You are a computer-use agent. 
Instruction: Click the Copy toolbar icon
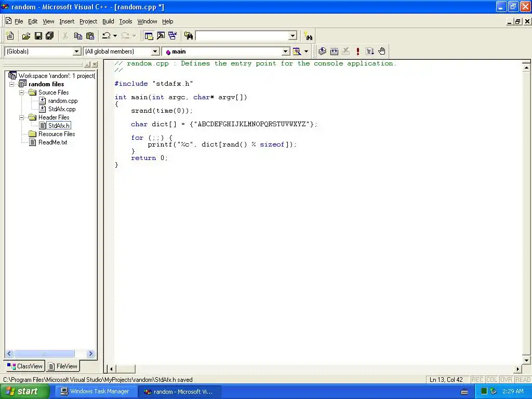[78, 36]
